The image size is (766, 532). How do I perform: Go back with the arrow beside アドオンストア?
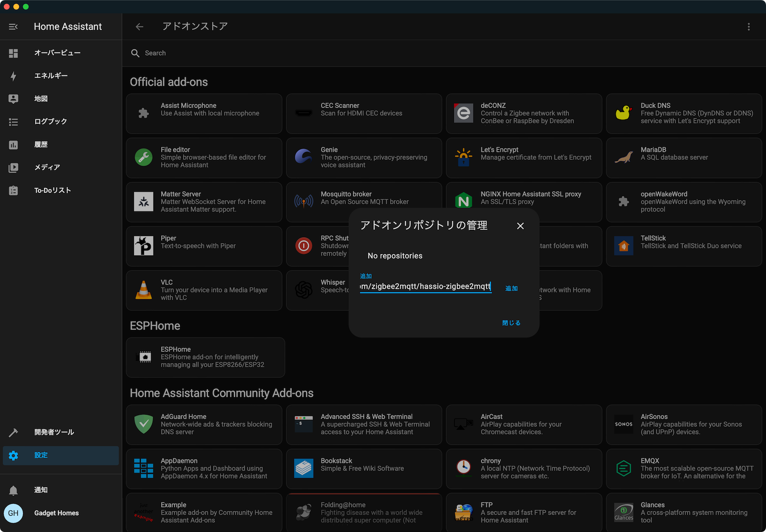click(x=139, y=27)
